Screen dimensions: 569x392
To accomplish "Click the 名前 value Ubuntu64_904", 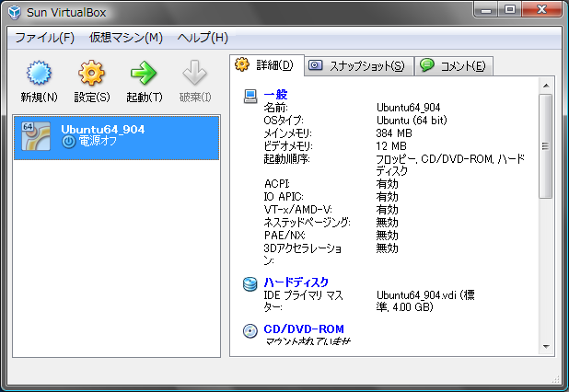I will tap(408, 108).
